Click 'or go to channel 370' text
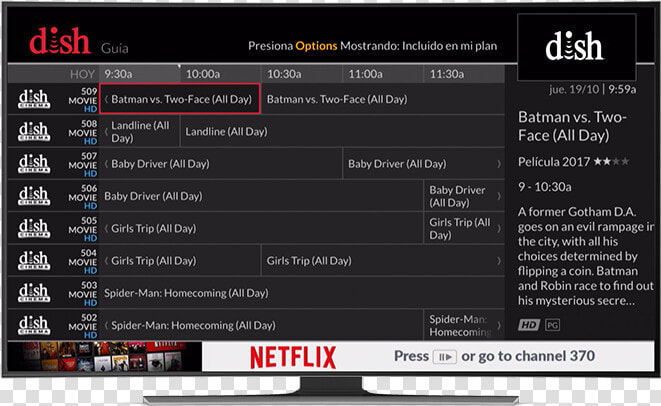 coord(528,356)
